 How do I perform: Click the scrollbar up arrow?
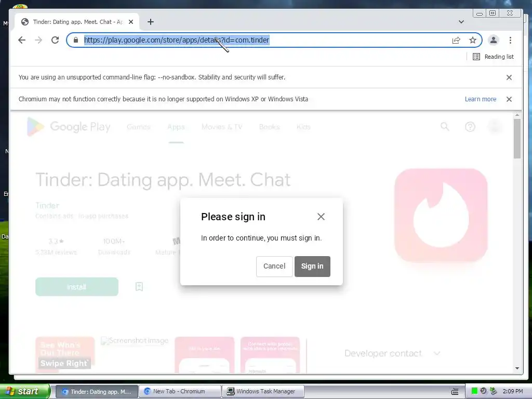(517, 115)
